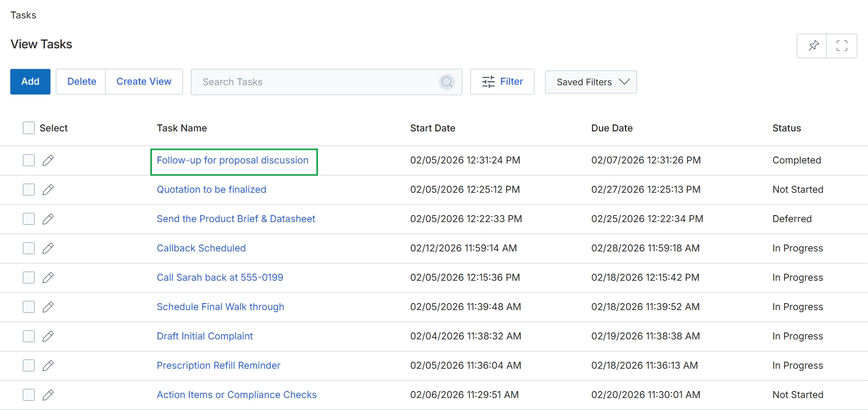Screen dimensions: 868x410
Task: Tick the Select all header checkbox
Action: (29, 128)
